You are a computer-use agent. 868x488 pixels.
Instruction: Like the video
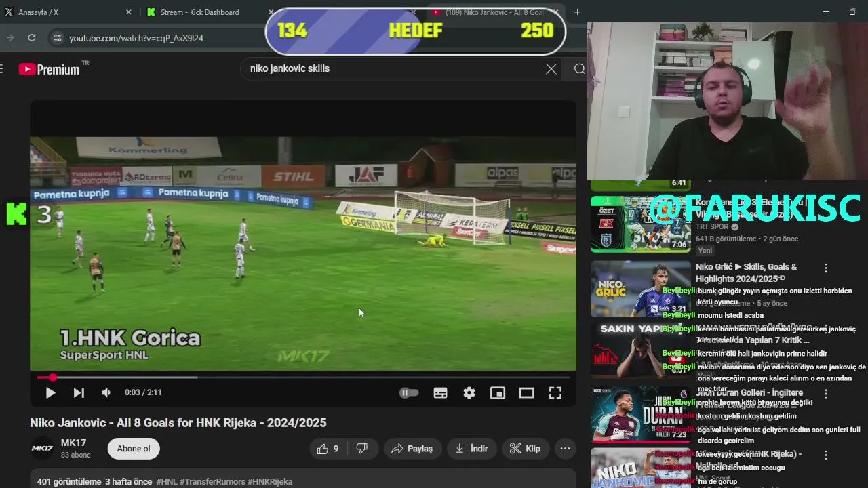click(x=328, y=449)
